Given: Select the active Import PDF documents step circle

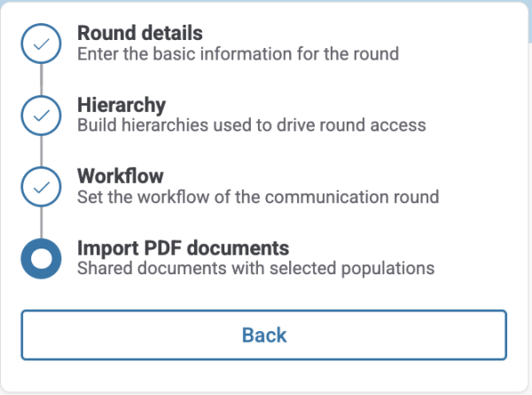Looking at the screenshot, I should pos(41,257).
